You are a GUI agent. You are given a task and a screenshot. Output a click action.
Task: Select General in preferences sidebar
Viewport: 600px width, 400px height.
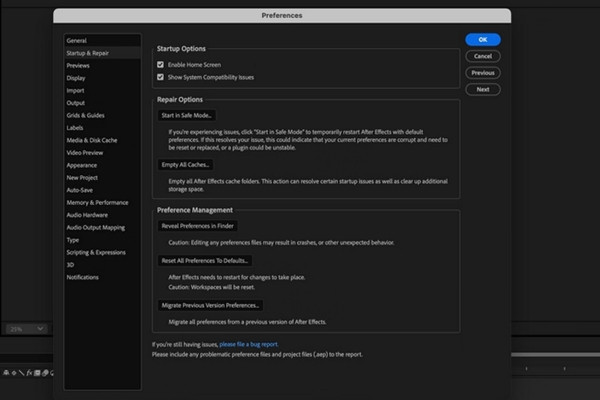102,40
